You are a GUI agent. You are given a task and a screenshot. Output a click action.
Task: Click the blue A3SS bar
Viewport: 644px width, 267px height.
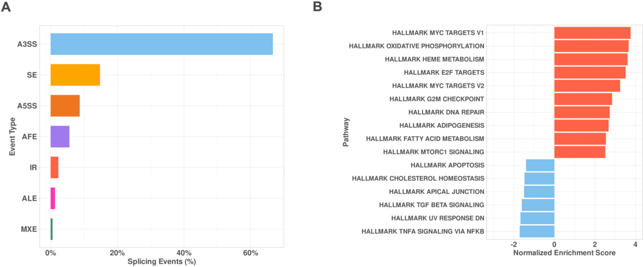click(161, 44)
